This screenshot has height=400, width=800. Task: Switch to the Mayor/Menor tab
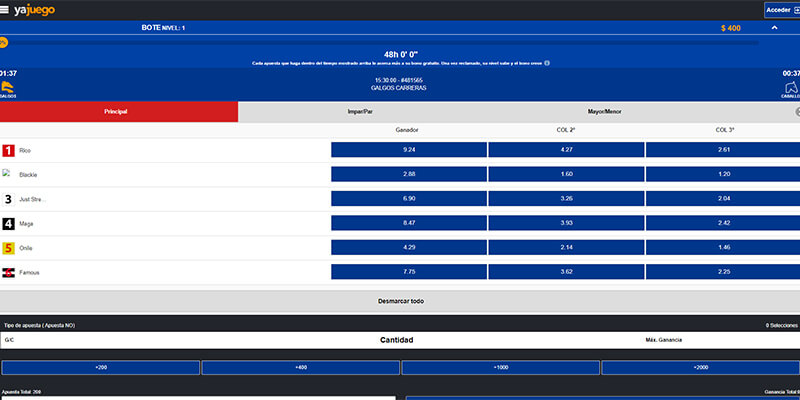pos(605,111)
